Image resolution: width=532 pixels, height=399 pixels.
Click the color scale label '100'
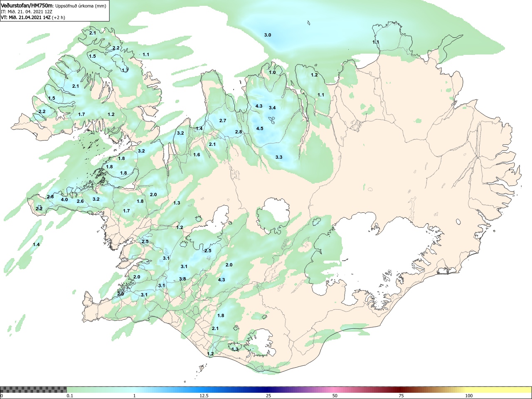(469, 396)
